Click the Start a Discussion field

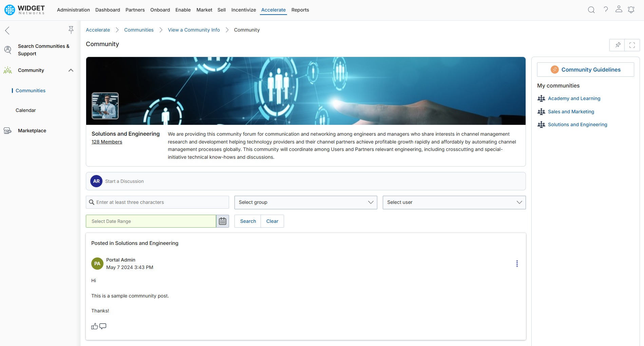click(x=305, y=181)
